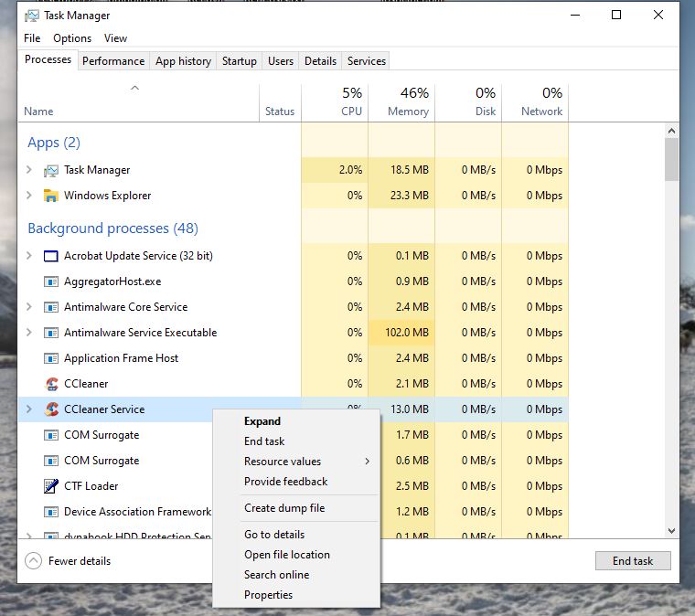Switch to the Performance tab

coord(113,61)
